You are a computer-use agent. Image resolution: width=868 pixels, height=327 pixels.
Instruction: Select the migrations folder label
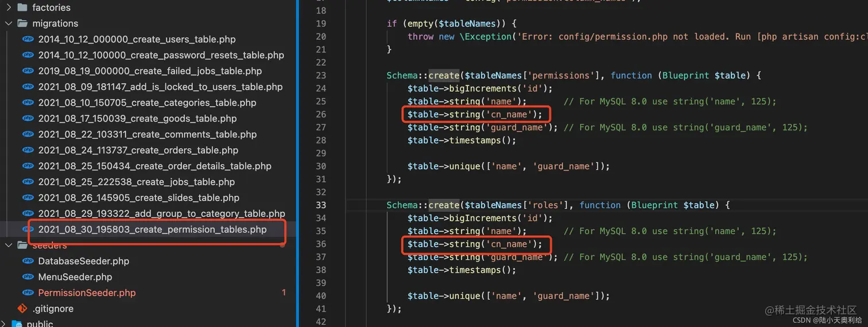pyautogui.click(x=55, y=24)
